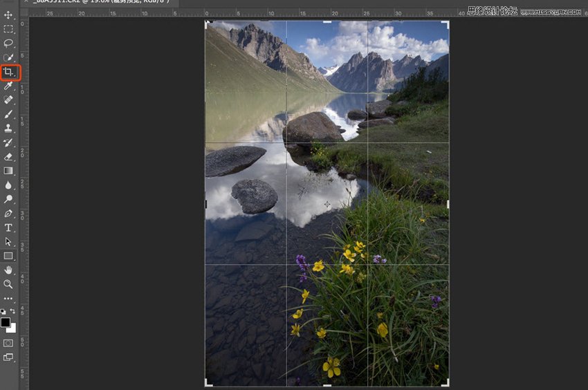Click the document tab title
Image resolution: width=588 pixels, height=390 pixels.
[x=101, y=2]
